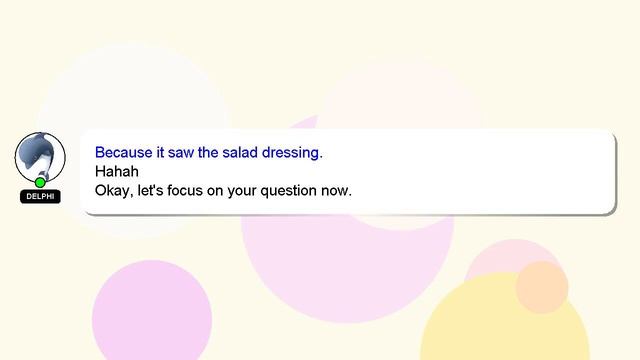The height and width of the screenshot is (360, 640).
Task: Select the DELPHI name label
Action: pyautogui.click(x=40, y=196)
